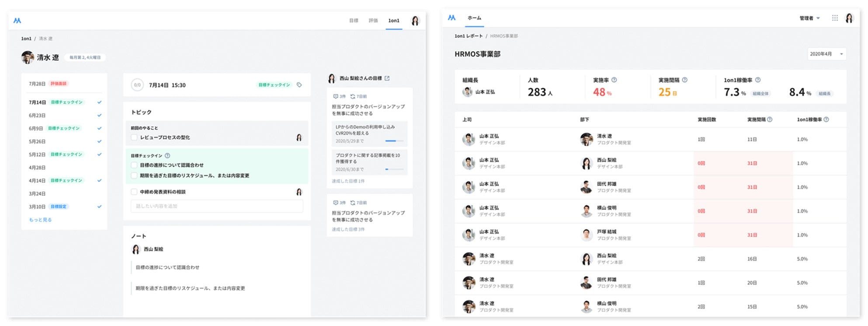Check the レビュープロセスの型化 checkbox
Viewport: 868px width, 326px height.
pos(134,137)
